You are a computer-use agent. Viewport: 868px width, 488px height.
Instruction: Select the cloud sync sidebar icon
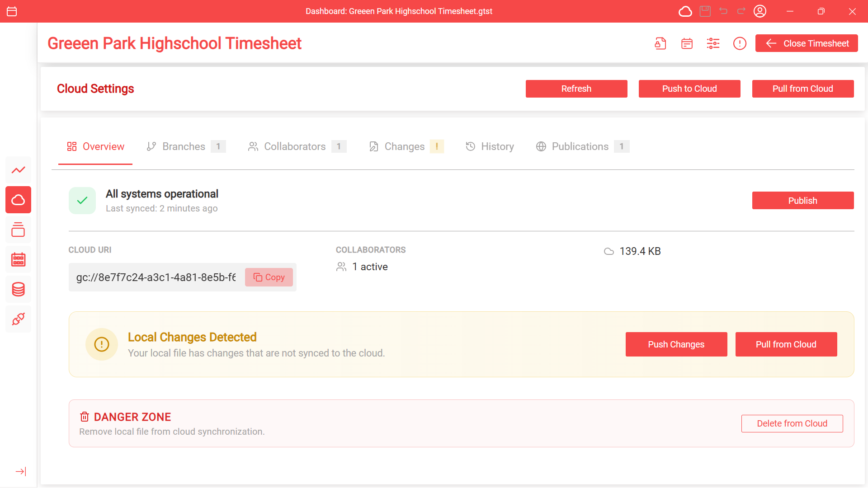click(18, 200)
